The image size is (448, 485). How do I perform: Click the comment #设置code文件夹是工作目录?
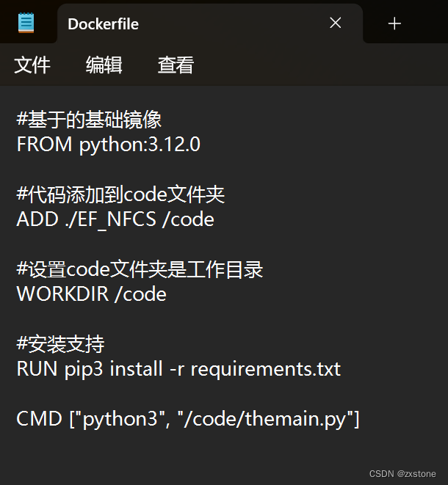click(x=140, y=269)
